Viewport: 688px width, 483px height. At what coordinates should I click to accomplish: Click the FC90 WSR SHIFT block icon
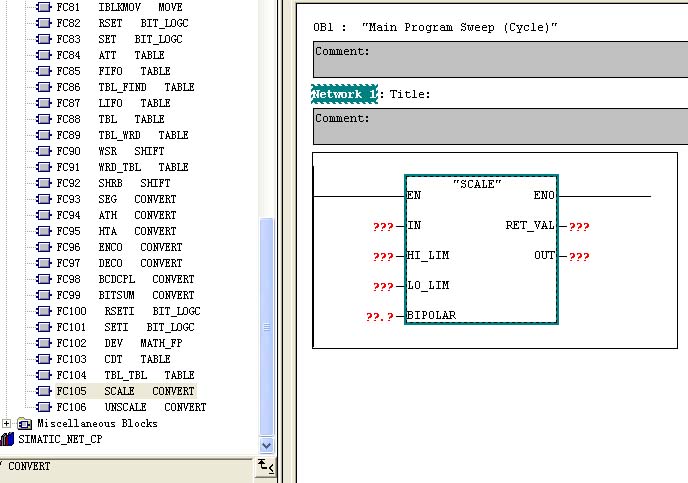[x=43, y=151]
